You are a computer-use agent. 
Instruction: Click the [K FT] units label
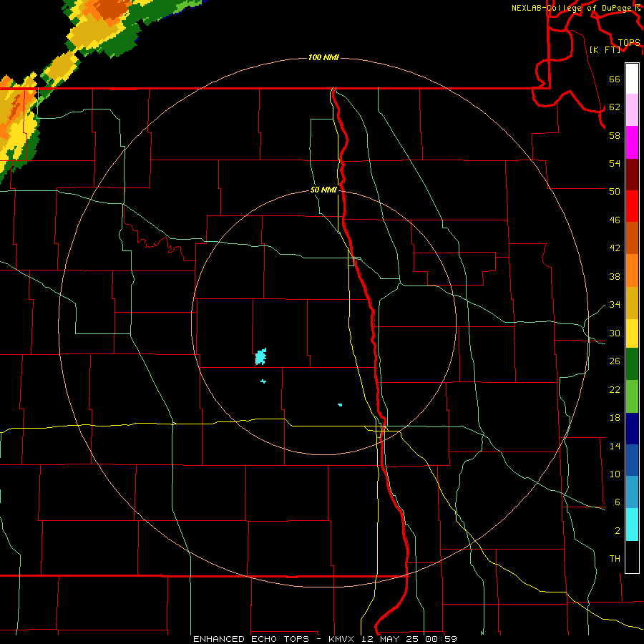click(605, 49)
